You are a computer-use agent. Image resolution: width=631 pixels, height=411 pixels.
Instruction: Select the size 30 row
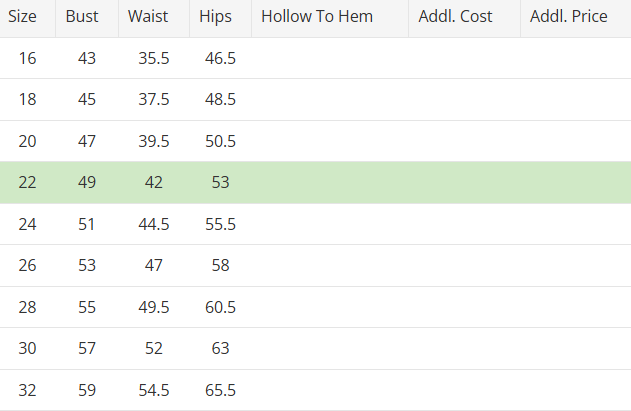[27, 348]
